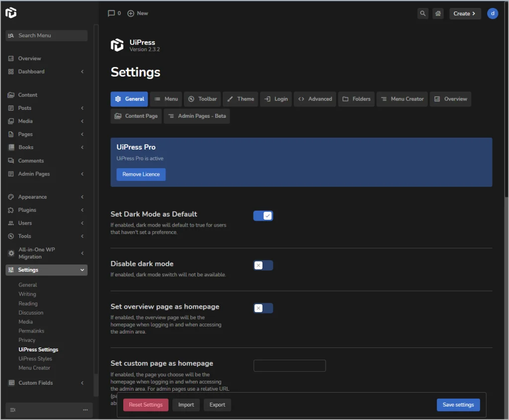Screen dimensions: 509x420
Task: Click the home icon in the top bar
Action: click(x=438, y=13)
